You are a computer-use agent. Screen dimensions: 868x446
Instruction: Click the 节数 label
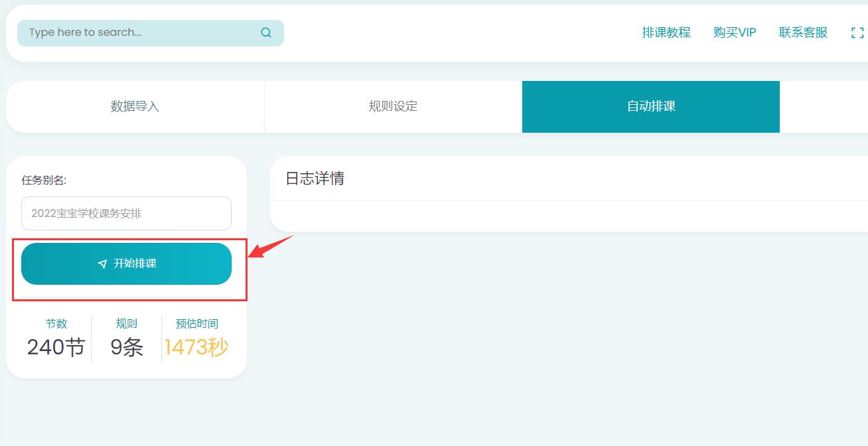point(56,324)
